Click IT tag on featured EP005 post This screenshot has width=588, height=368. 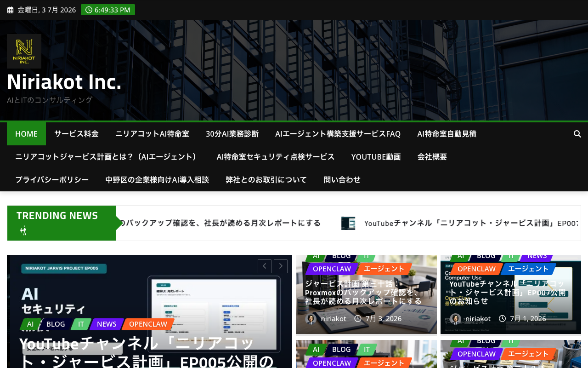tap(81, 324)
